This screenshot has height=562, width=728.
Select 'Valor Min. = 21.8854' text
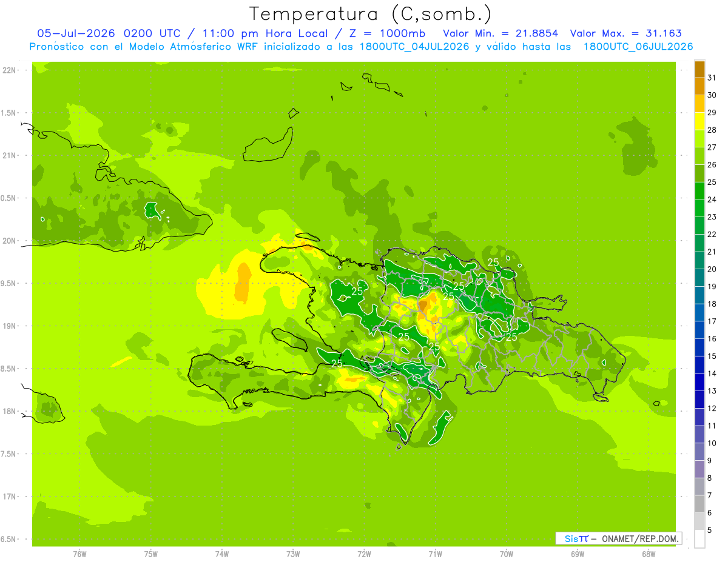(x=500, y=33)
